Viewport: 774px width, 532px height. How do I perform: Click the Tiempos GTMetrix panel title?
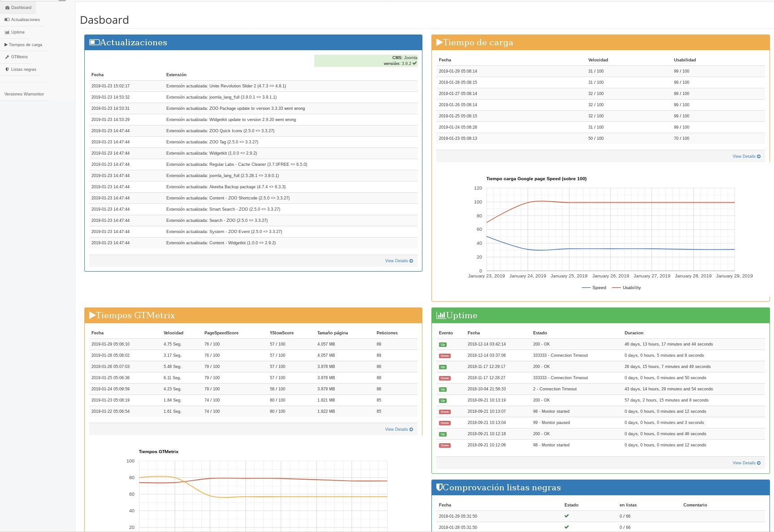tap(135, 316)
